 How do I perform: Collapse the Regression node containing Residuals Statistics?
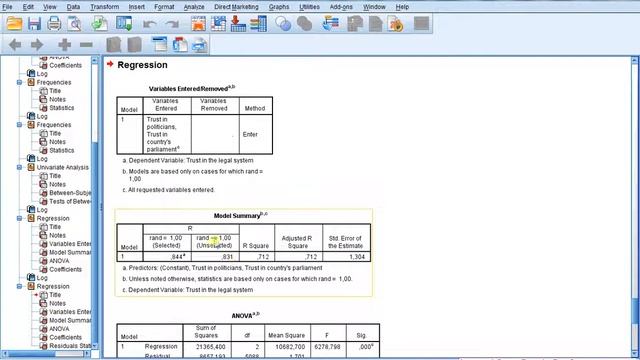click(19, 287)
